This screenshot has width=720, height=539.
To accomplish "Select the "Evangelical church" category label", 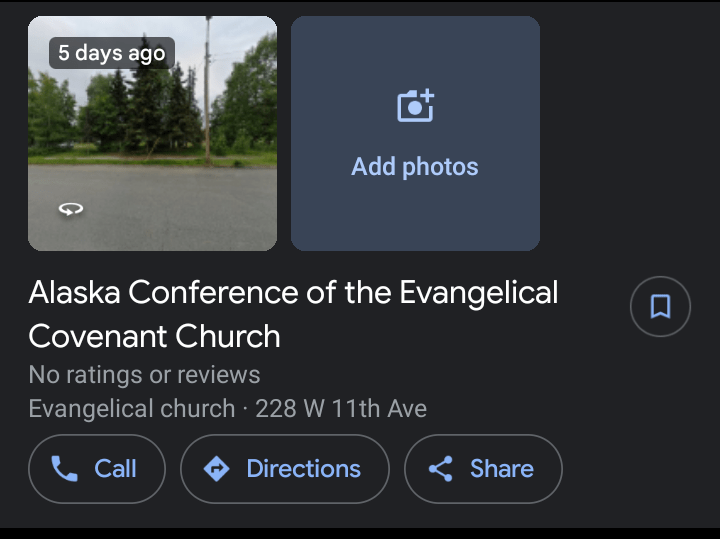I will coord(131,409).
